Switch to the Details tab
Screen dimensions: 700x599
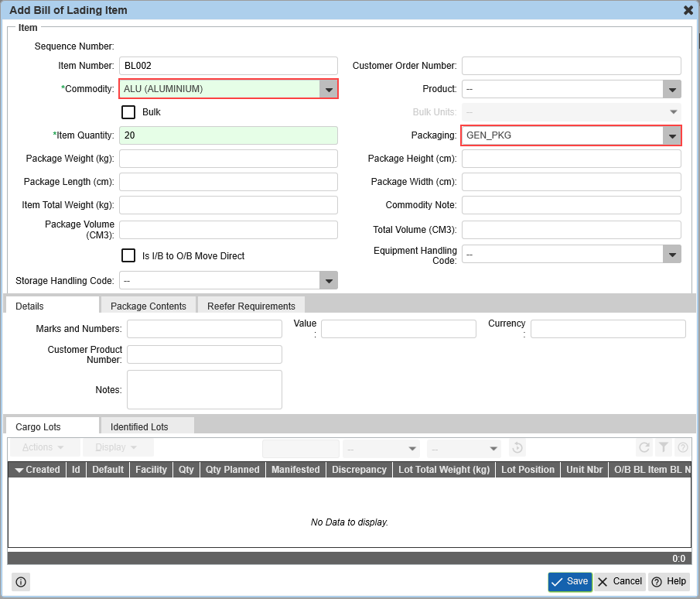pos(52,306)
